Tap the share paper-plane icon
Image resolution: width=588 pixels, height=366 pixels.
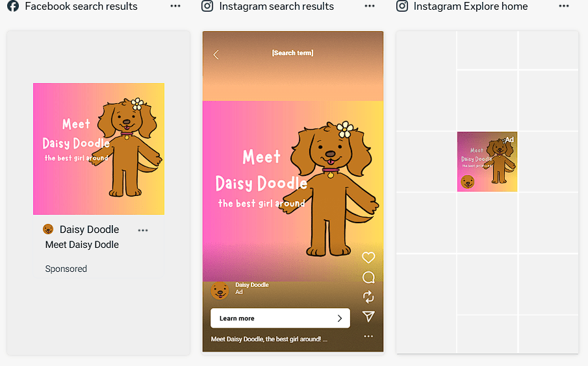coord(368,317)
